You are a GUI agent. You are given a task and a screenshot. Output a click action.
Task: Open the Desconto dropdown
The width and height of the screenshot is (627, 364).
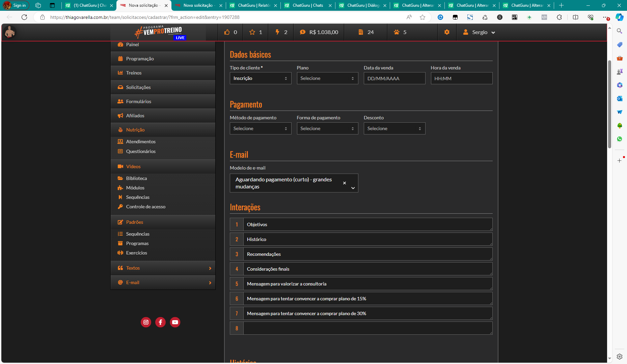(x=394, y=128)
